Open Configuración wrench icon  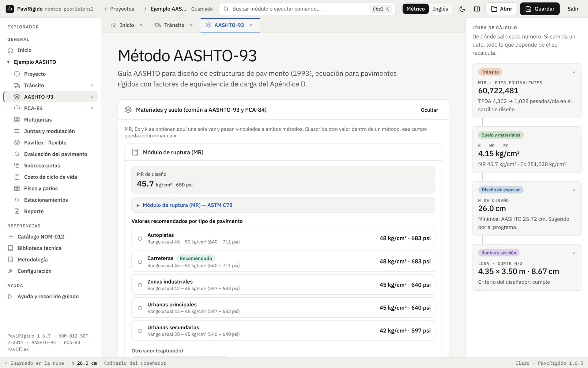pos(10,271)
